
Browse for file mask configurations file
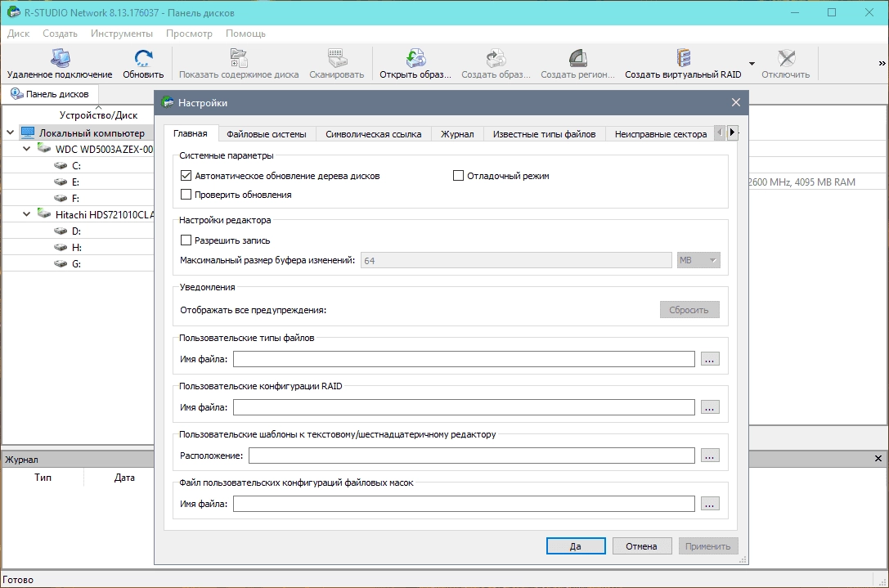click(x=710, y=504)
